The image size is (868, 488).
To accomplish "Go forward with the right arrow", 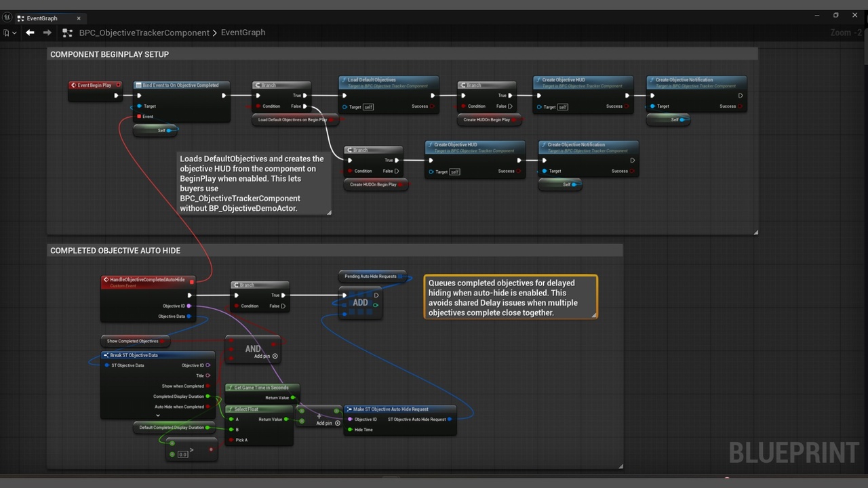I will 47,33.
